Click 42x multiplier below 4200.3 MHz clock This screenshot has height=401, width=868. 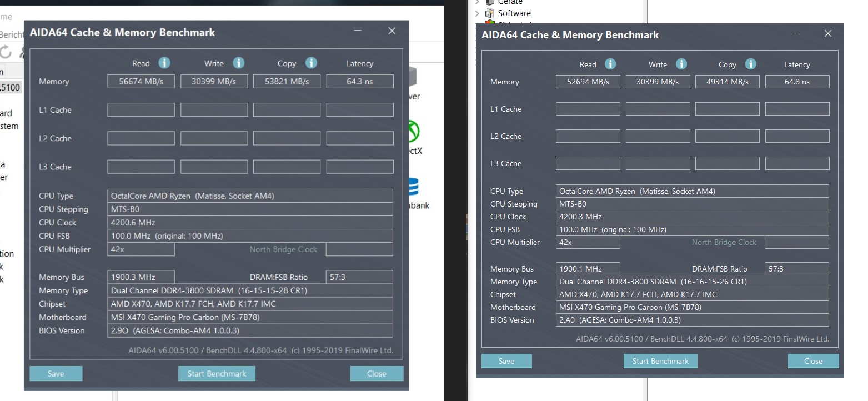click(x=588, y=242)
